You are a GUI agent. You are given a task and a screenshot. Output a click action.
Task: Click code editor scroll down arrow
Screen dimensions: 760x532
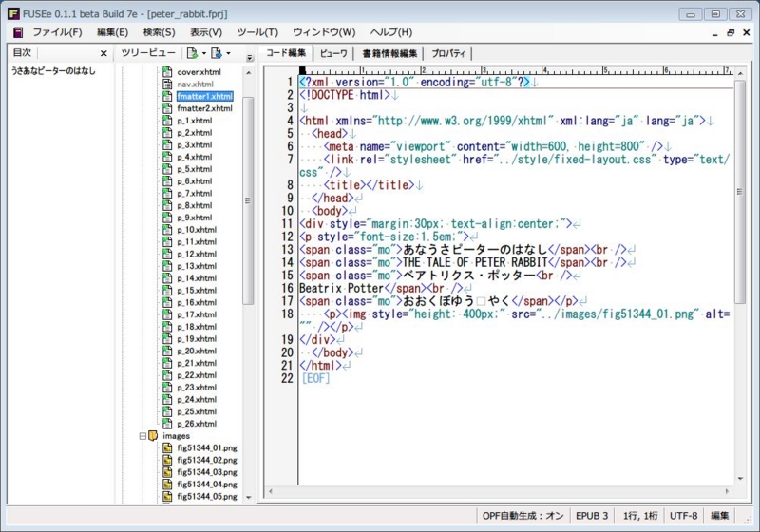click(740, 479)
